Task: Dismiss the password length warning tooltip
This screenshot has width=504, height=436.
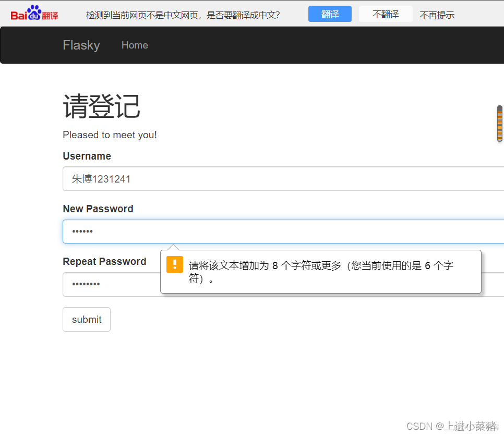Action: [x=321, y=272]
